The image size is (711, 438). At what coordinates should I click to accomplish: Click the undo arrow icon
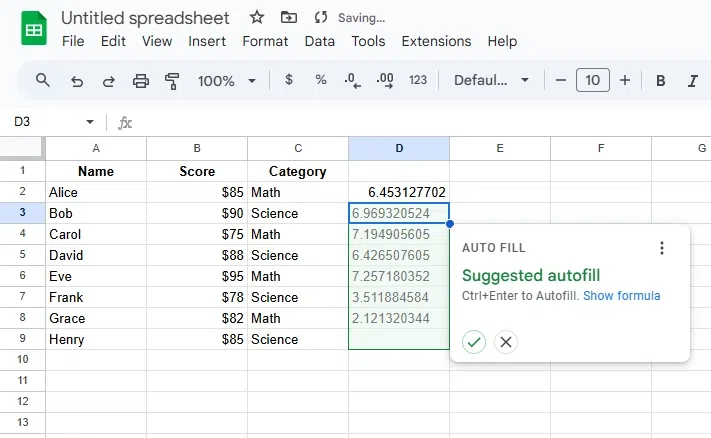click(77, 81)
